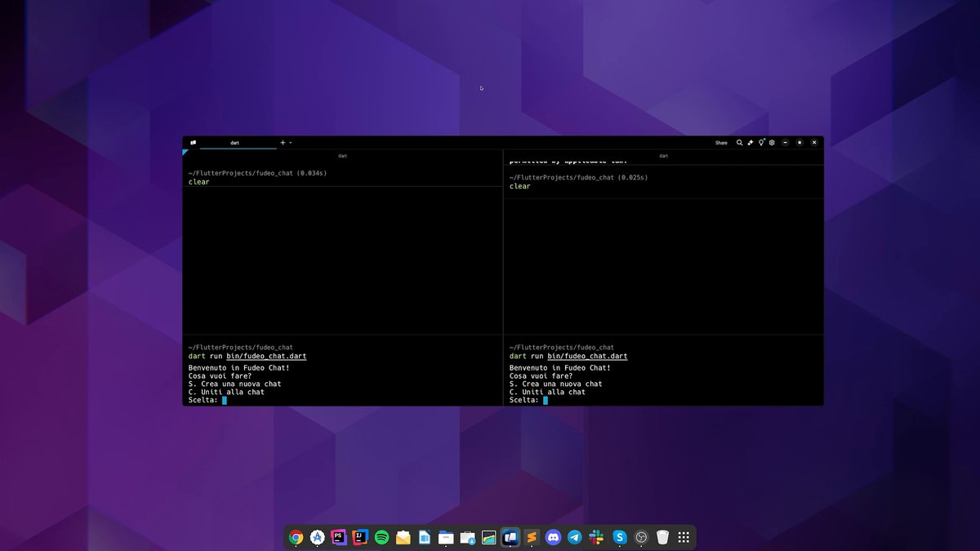Expand the new tab options chevron

(x=291, y=143)
